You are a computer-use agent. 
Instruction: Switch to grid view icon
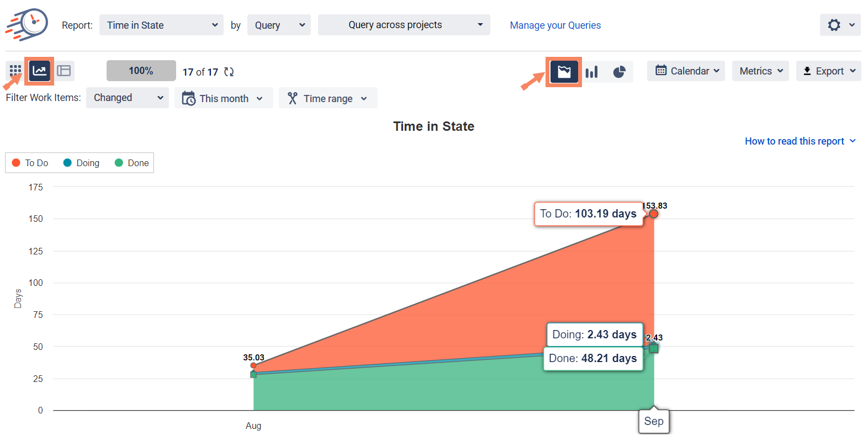15,71
